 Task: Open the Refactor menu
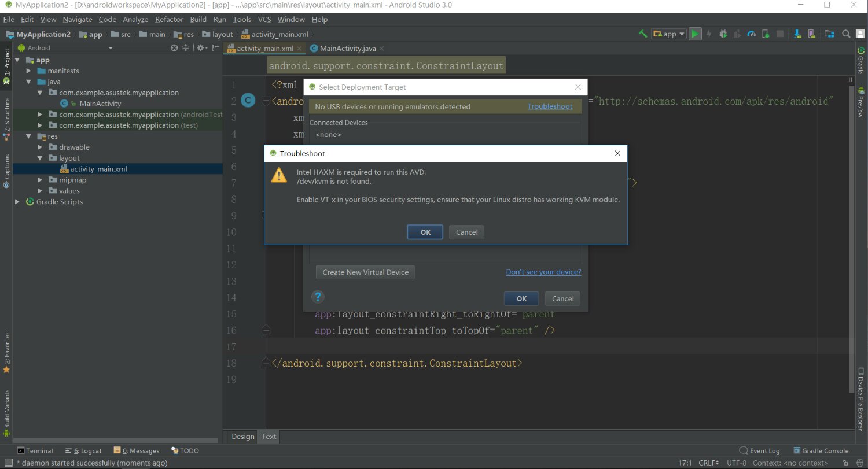click(169, 19)
